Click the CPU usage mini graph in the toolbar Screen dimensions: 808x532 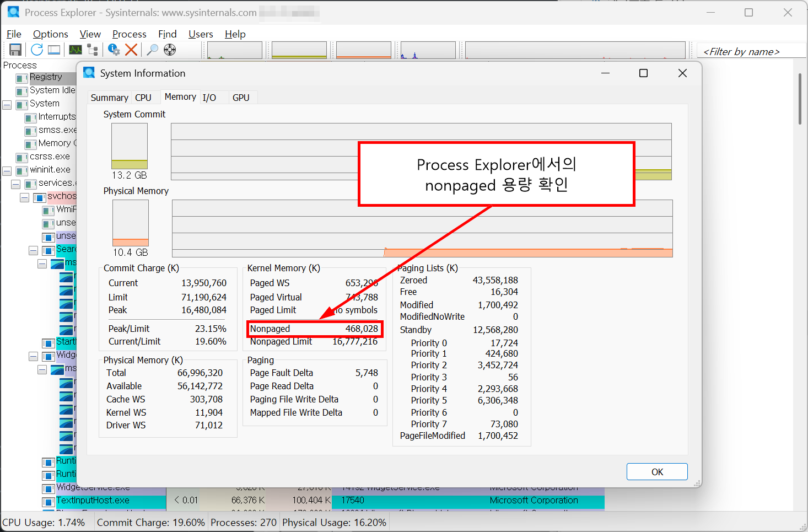(235, 50)
